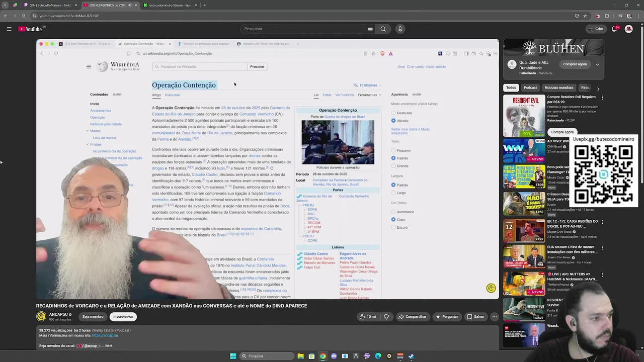Click the YouTube search magnifier button
Viewport: 644px width, 362px height.
(383, 29)
